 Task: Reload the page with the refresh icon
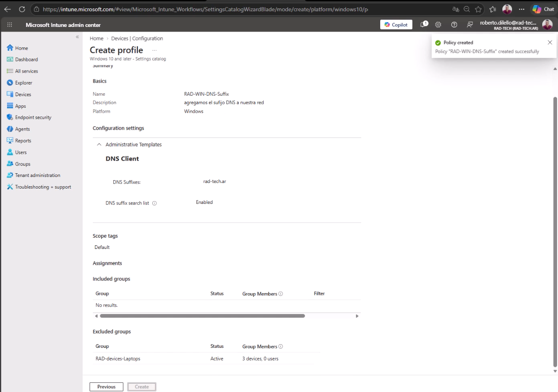pyautogui.click(x=22, y=9)
